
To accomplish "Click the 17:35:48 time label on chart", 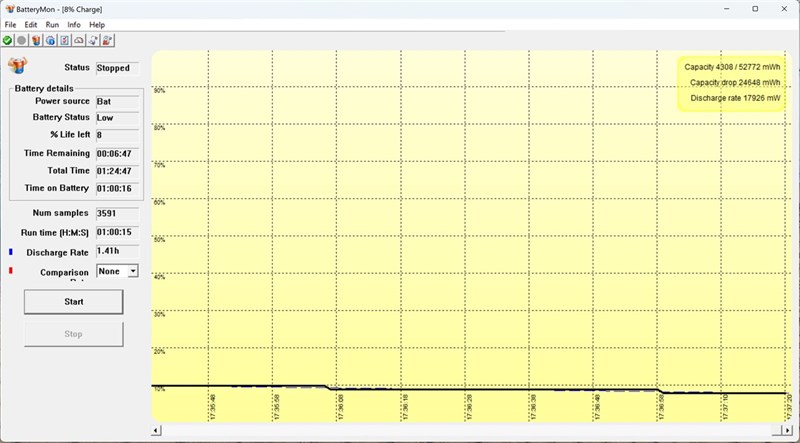I will tap(213, 407).
